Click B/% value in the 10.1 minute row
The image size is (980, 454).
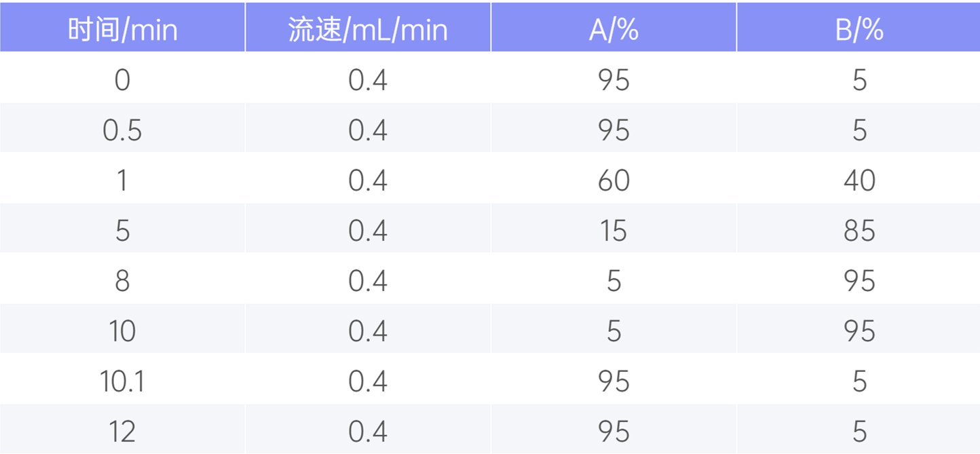coord(859,381)
